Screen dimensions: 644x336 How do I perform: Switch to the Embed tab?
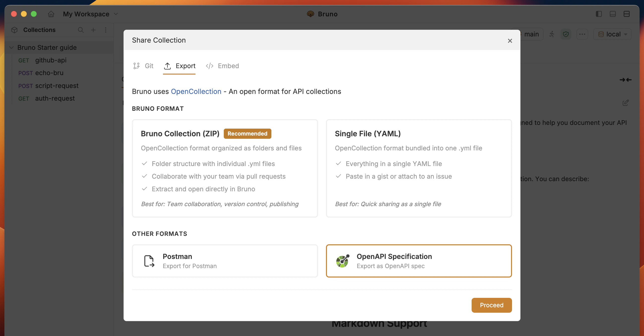pos(222,66)
